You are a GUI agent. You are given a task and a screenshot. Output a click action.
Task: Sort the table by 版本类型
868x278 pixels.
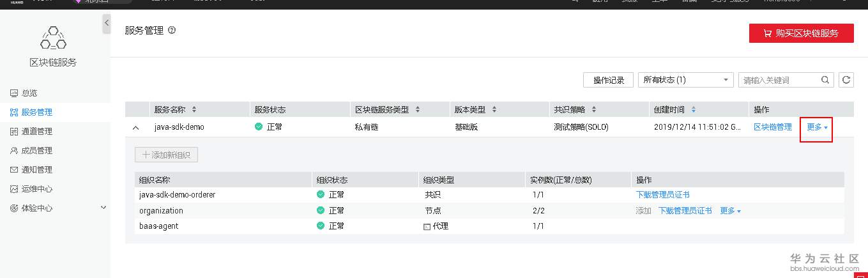pos(494,109)
